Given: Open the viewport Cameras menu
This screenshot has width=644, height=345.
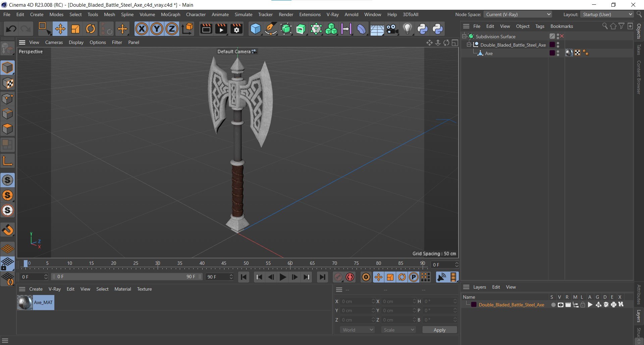Looking at the screenshot, I should pos(54,42).
